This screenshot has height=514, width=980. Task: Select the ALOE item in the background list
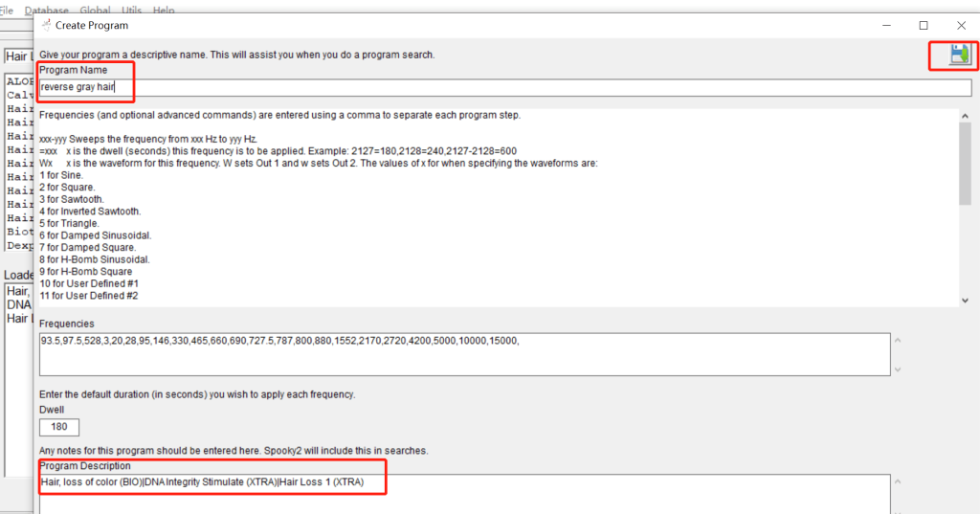click(x=19, y=81)
